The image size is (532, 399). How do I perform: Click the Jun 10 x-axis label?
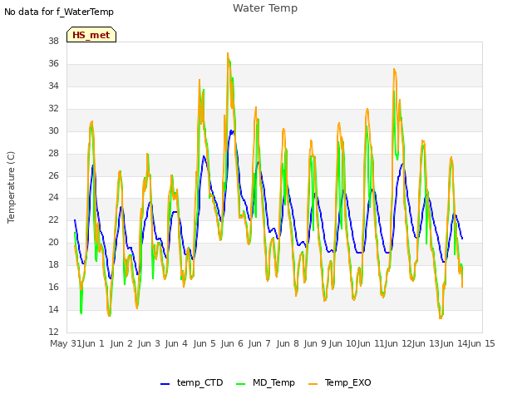(x=342, y=343)
